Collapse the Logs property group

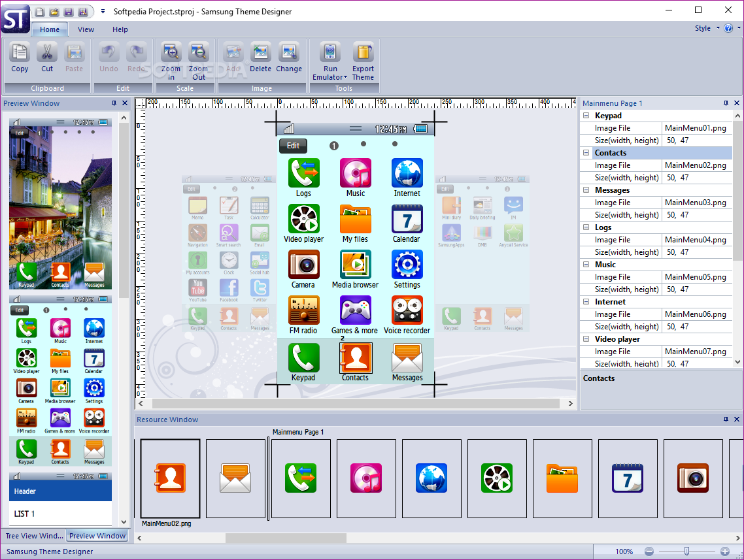[586, 227]
